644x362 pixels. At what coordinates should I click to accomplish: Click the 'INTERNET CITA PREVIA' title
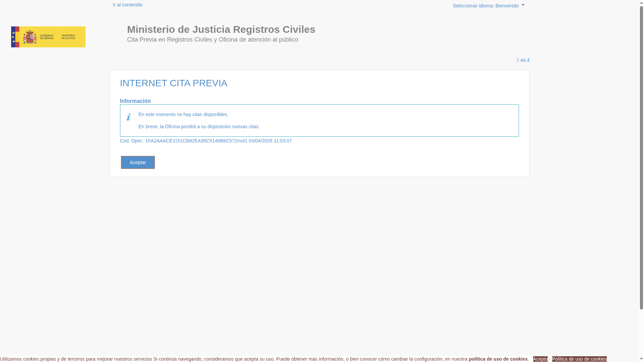(174, 83)
